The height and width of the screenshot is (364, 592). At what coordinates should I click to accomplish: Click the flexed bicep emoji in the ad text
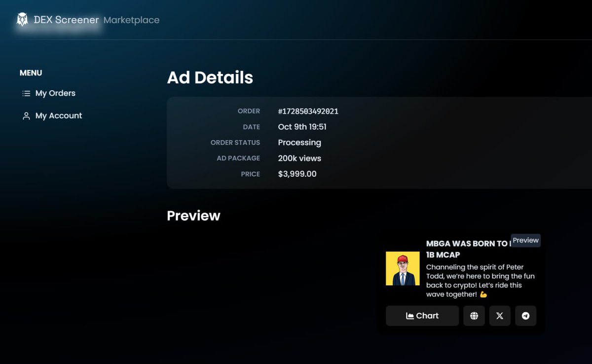[482, 293]
